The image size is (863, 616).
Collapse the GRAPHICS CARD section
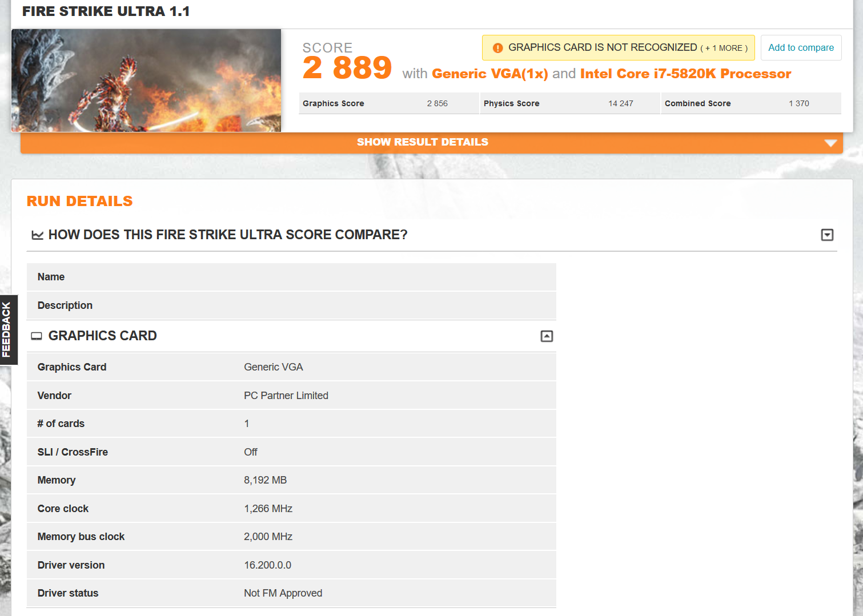[547, 336]
